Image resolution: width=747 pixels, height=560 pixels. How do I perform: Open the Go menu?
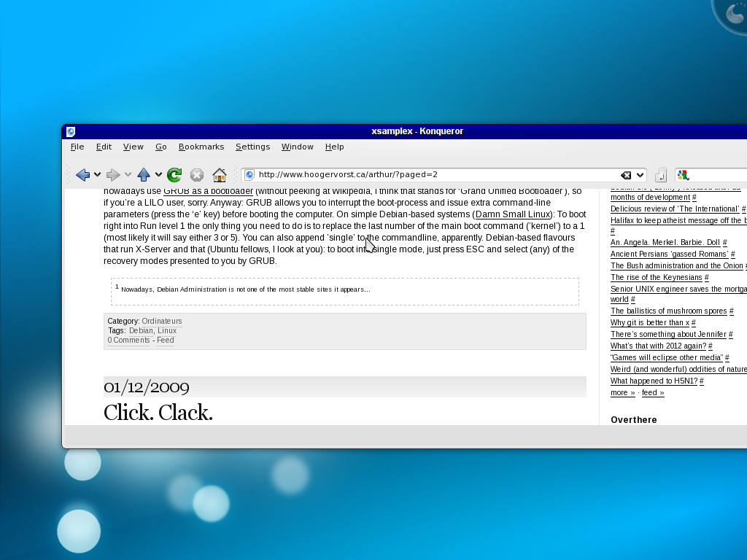[x=161, y=147]
